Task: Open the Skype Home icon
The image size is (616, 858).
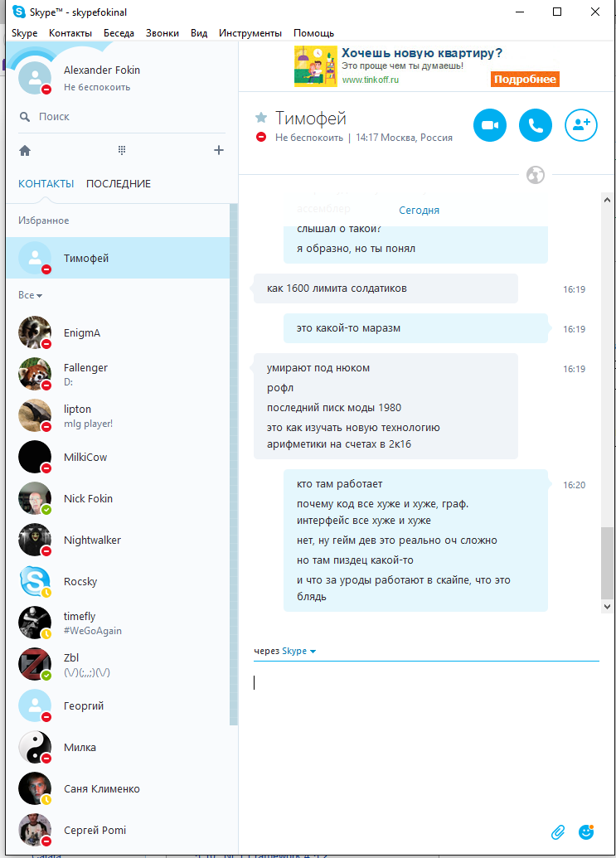Action: tap(25, 151)
